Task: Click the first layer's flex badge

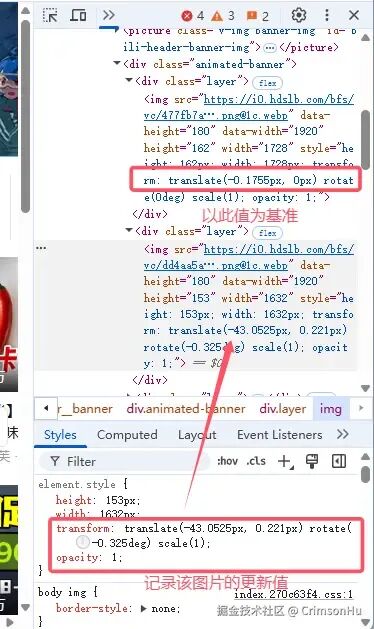Action: pos(267,83)
